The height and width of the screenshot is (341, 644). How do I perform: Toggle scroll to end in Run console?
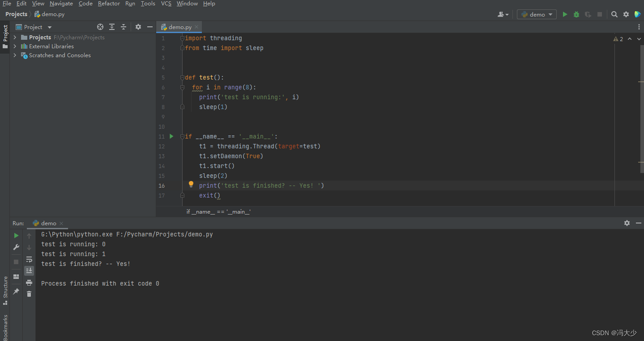tap(29, 271)
